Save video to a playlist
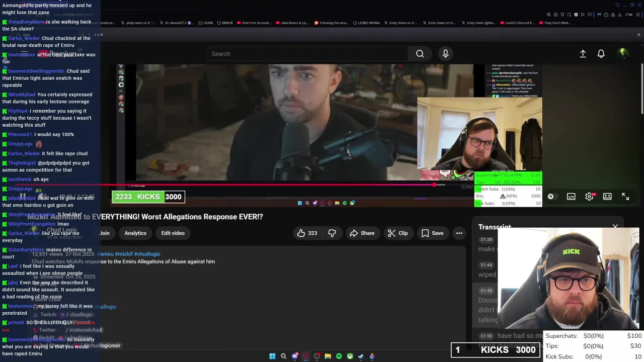 pyautogui.click(x=432, y=233)
